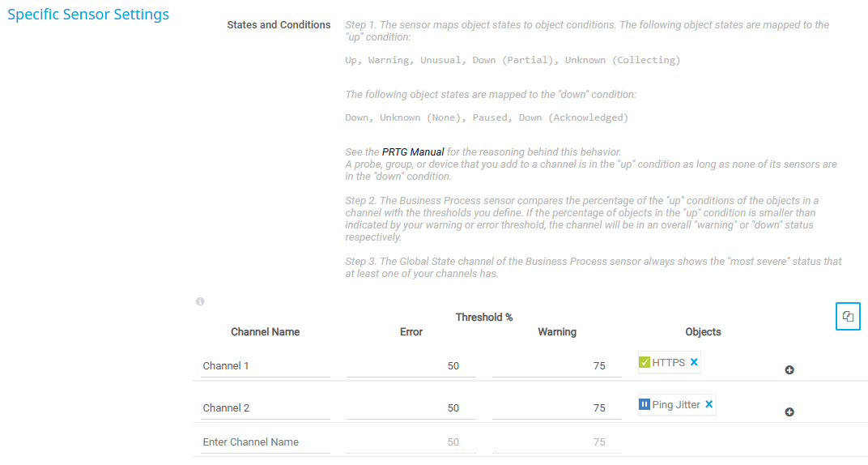This screenshot has height=465, width=868.
Task: Edit the Channel 1 name field
Action: click(x=265, y=366)
